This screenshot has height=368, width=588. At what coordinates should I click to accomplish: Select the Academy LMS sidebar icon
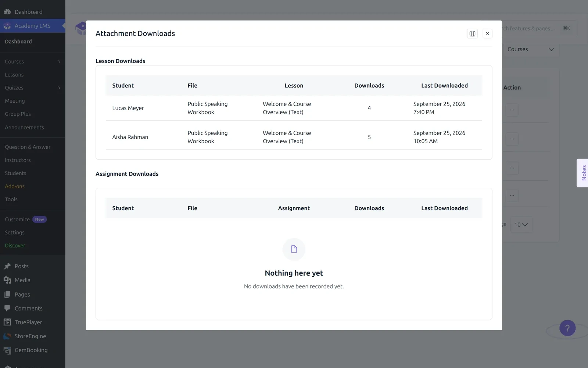[x=7, y=26]
